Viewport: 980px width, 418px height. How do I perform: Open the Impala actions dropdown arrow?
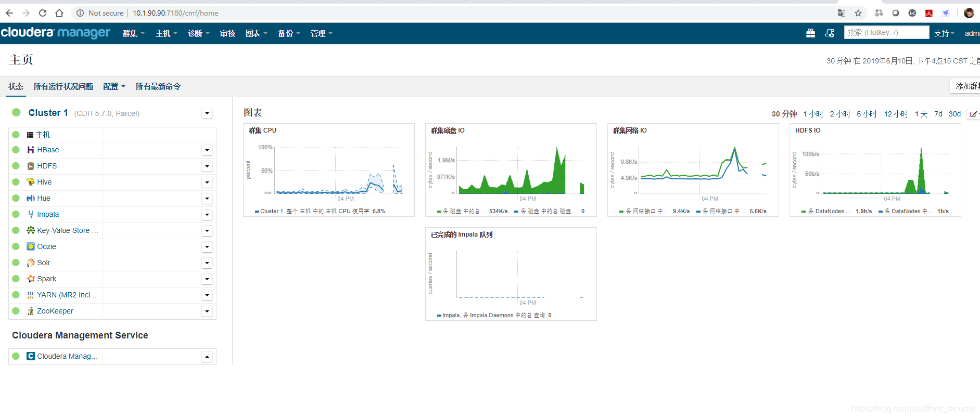pos(207,215)
